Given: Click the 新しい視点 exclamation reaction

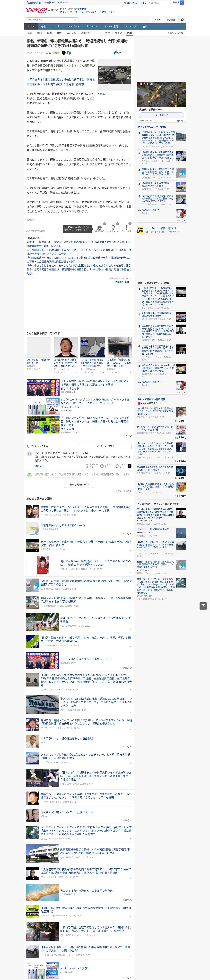Looking at the screenshot, I should [x=127, y=228].
